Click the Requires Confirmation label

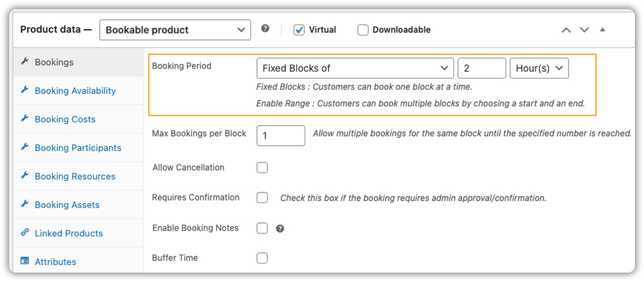196,197
